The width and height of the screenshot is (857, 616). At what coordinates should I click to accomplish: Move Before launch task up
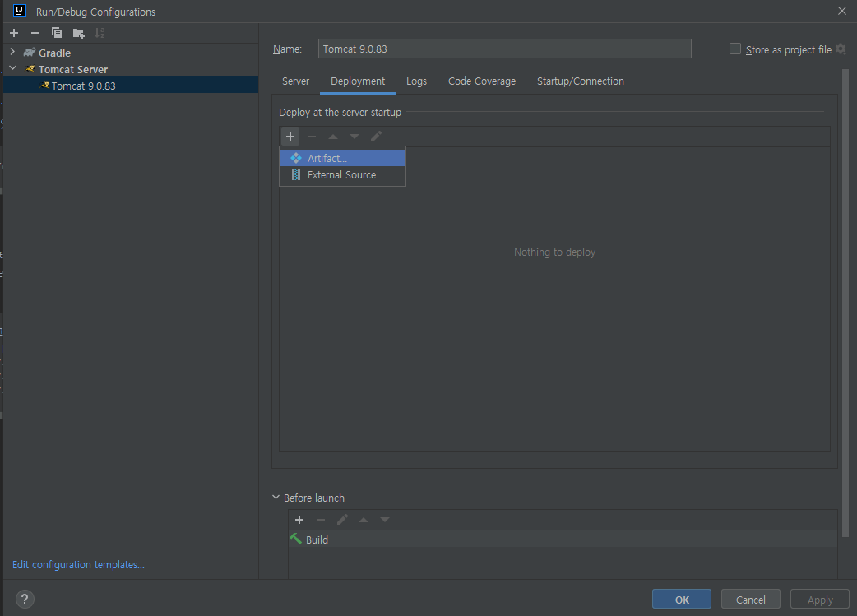point(364,520)
